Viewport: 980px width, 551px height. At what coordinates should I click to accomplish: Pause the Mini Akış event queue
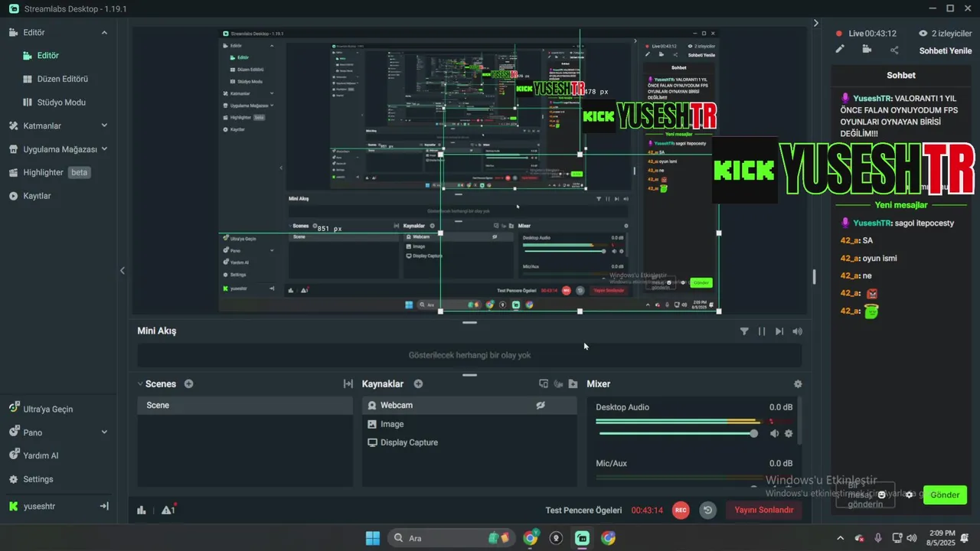pyautogui.click(x=762, y=331)
